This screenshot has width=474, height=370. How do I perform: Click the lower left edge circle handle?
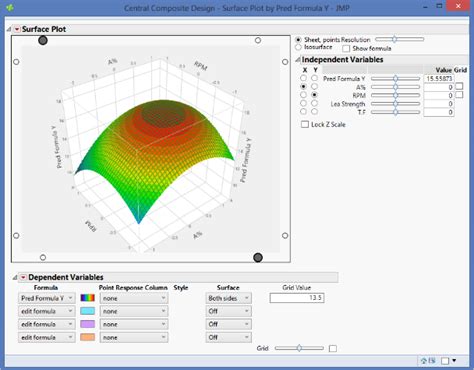click(16, 236)
